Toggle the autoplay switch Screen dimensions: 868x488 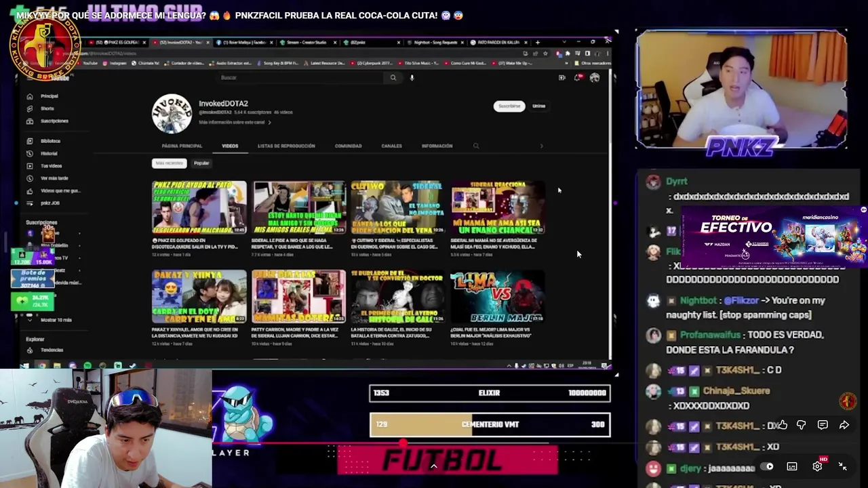tap(767, 466)
